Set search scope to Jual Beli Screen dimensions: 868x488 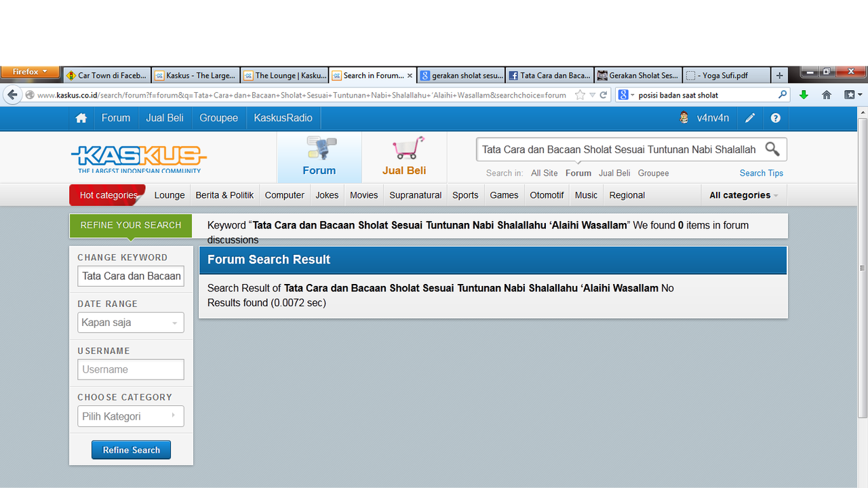tap(614, 173)
